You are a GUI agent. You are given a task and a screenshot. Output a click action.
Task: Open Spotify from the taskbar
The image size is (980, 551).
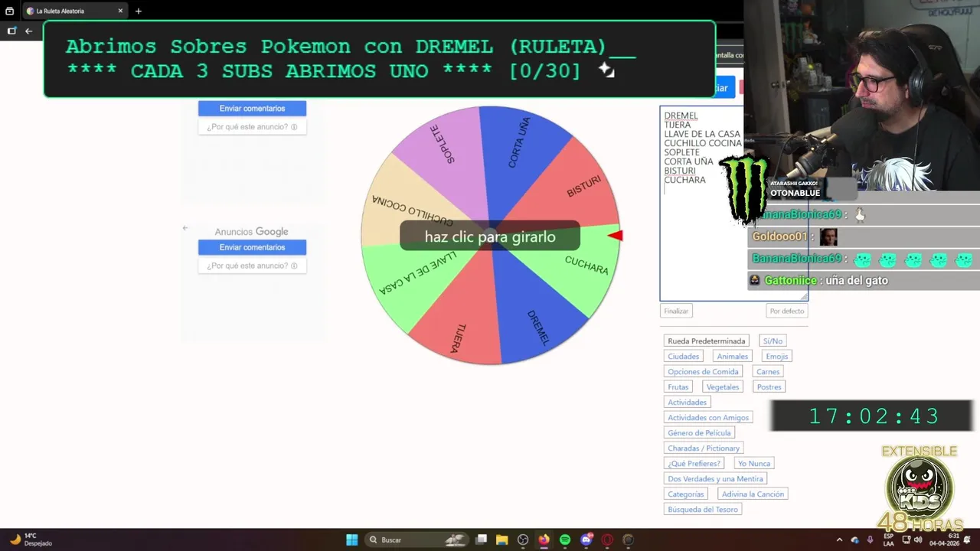point(565,540)
